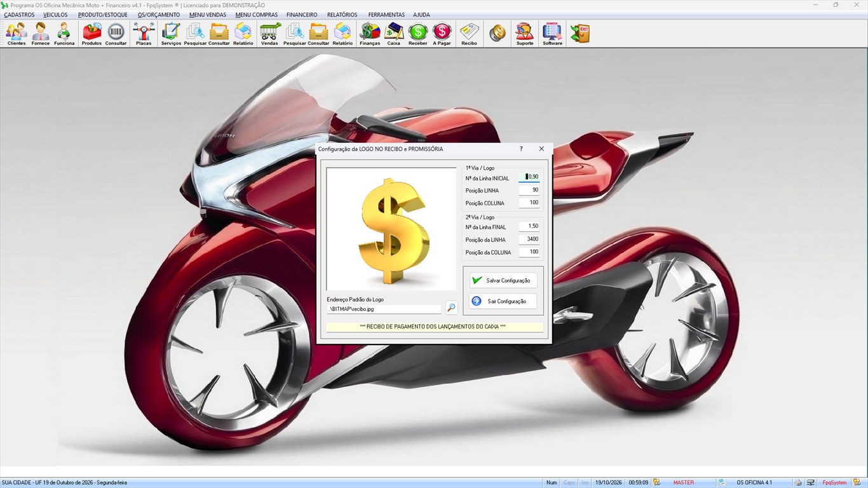
Task: Open the MENU VENDAS menu
Action: [208, 15]
